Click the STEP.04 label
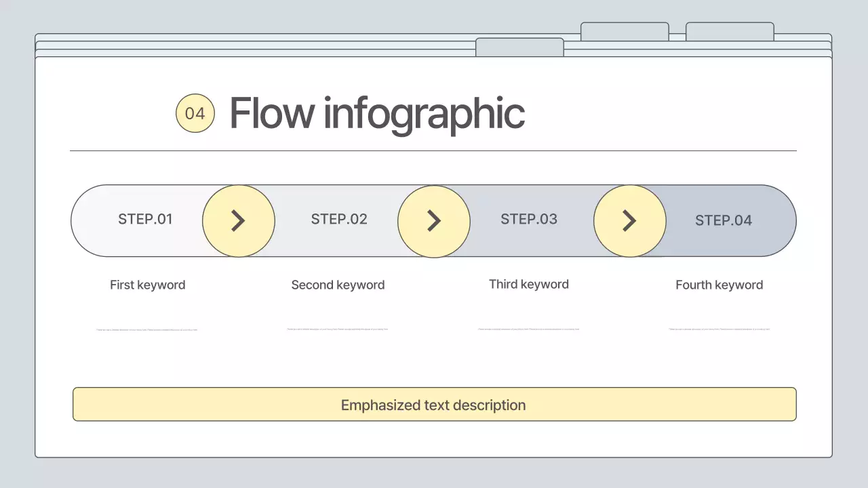Viewport: 868px width, 488px height. click(724, 220)
